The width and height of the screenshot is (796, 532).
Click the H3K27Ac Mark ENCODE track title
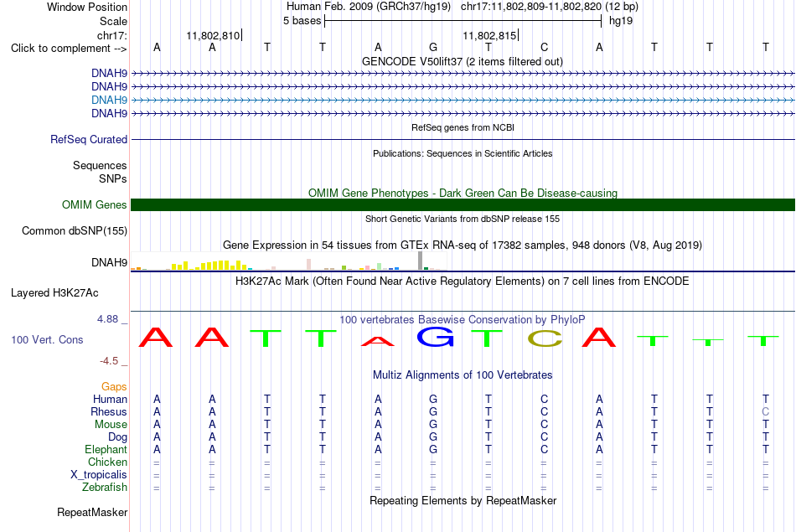tap(462, 281)
